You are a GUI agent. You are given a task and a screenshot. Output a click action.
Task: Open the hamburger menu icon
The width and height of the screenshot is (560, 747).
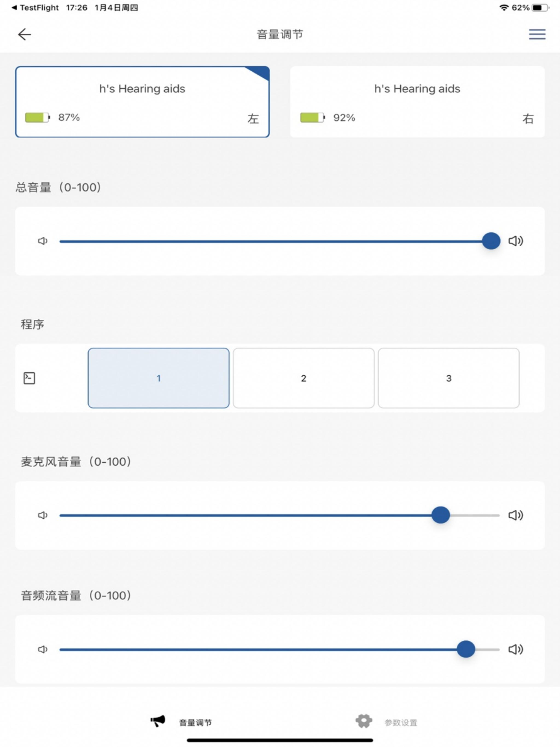(537, 34)
